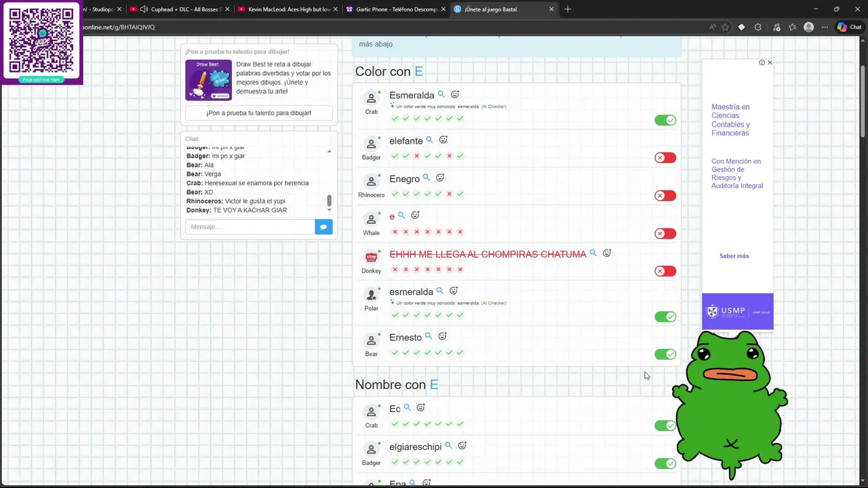Toggle approval switch for Enegro
868x488 pixels.
(665, 196)
